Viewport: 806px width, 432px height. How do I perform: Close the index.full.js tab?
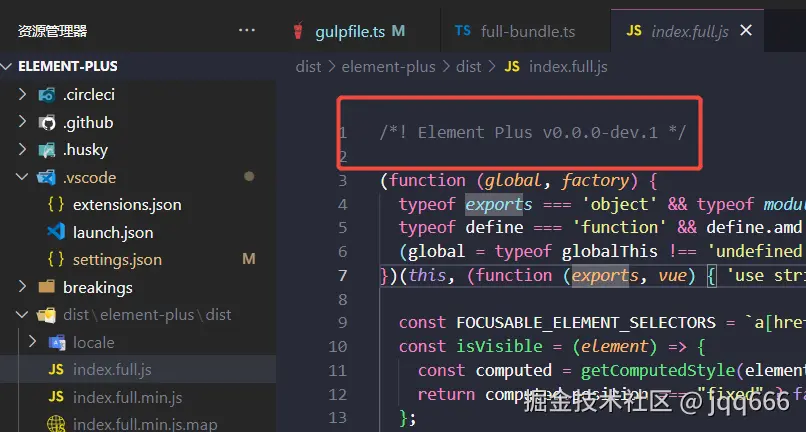(746, 31)
